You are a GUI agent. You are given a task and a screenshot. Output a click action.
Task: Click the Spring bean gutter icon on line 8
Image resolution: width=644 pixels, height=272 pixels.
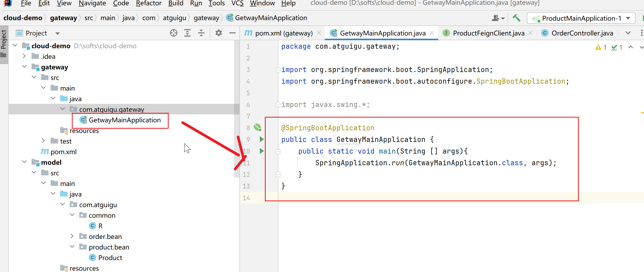coord(257,127)
